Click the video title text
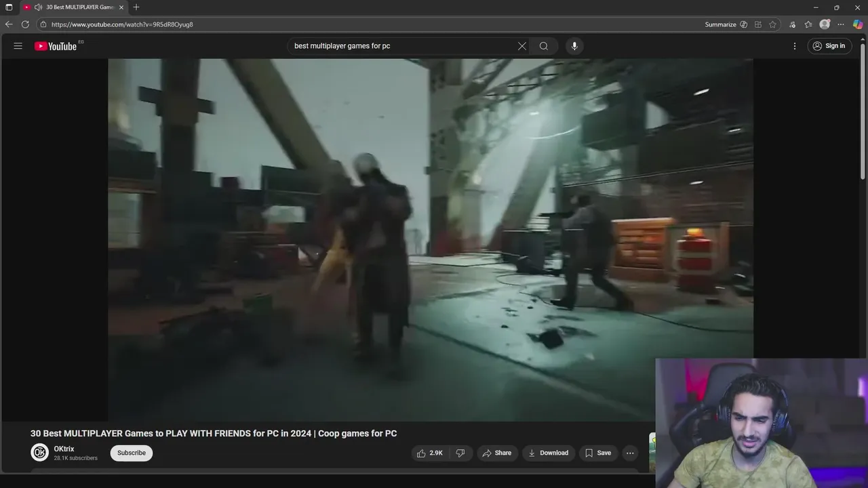This screenshot has width=868, height=488. [214, 433]
